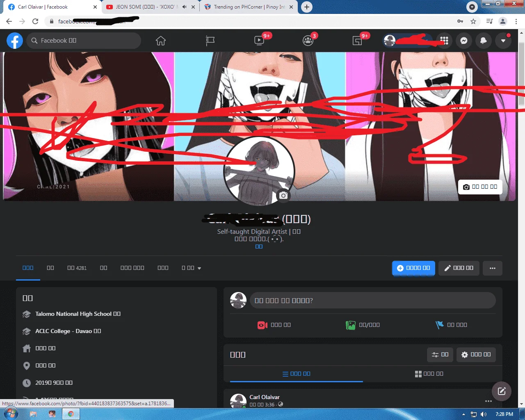Click the Facebook search field
Image resolution: width=525 pixels, height=420 pixels.
[x=84, y=41]
